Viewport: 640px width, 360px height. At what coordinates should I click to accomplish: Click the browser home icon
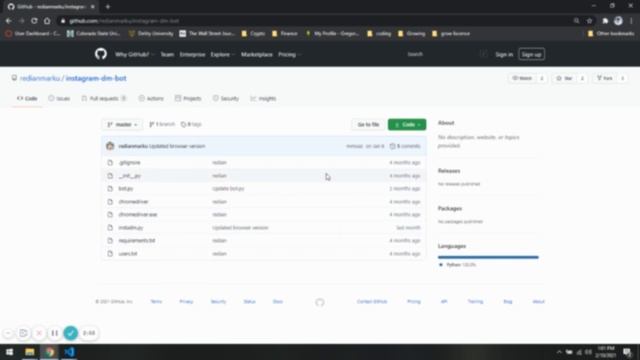(47, 21)
